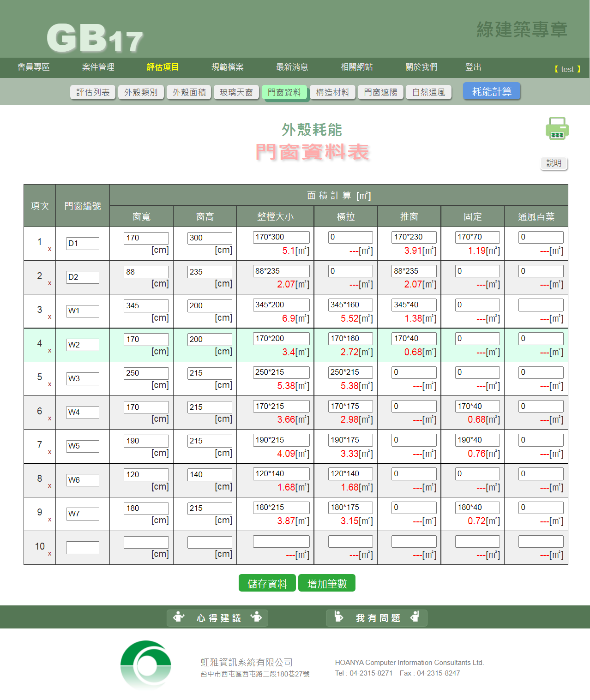Screen dimensions: 590x700
Task: Open 規範檔案 from the navigation bar
Action: tap(227, 67)
